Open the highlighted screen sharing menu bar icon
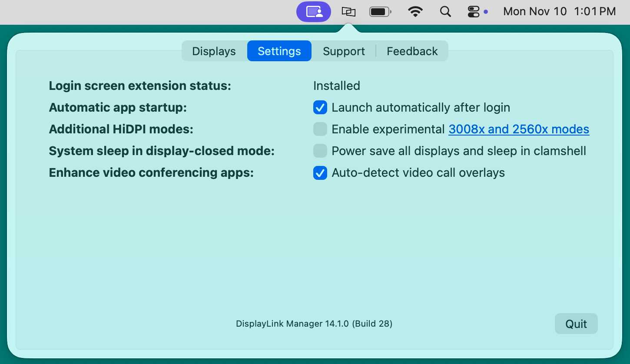 coord(314,12)
